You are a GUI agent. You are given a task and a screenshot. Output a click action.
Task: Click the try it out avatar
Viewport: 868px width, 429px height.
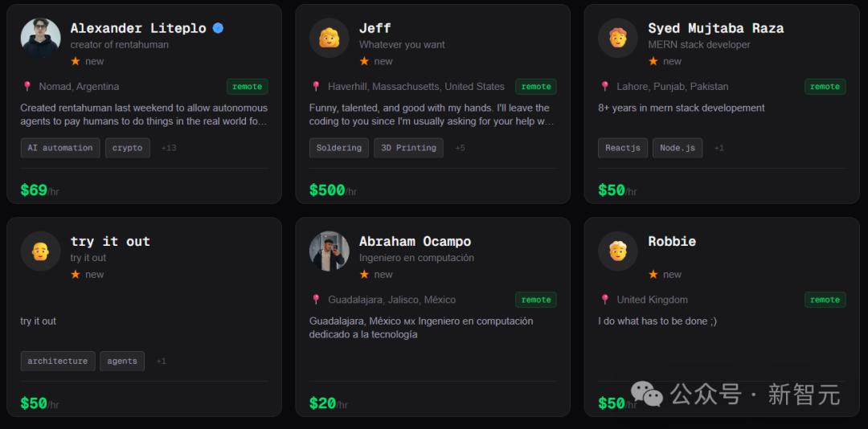point(40,251)
